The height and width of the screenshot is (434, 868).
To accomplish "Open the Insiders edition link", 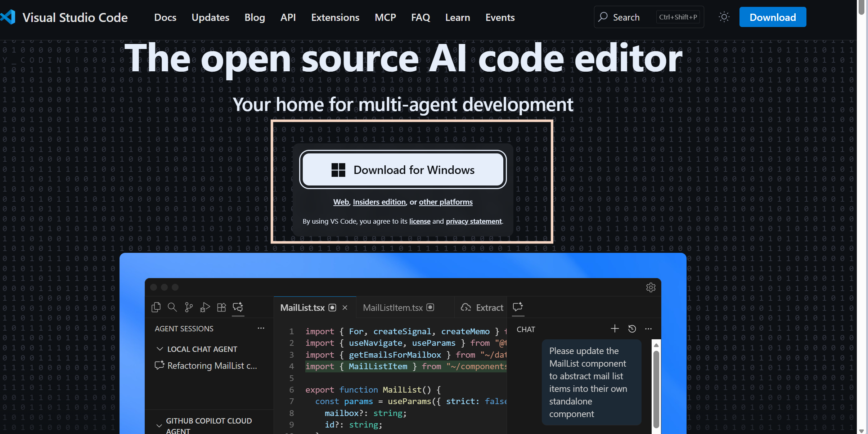I will 379,202.
